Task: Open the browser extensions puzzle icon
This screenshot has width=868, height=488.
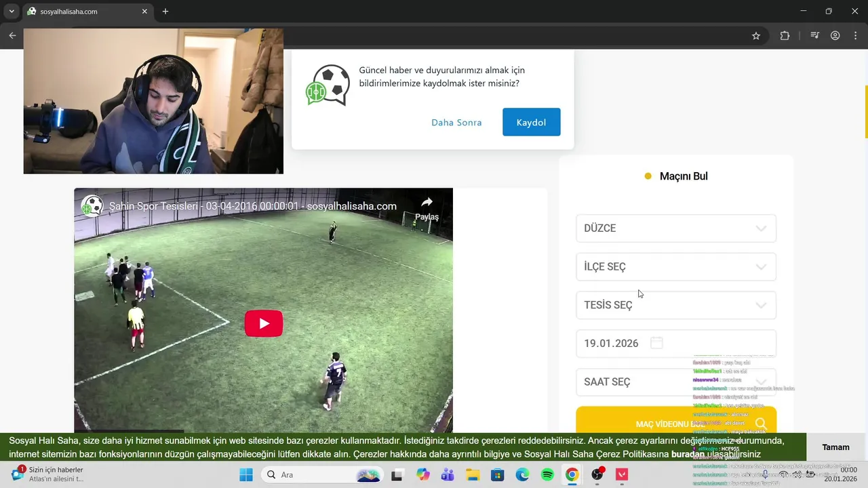Action: [x=785, y=36]
